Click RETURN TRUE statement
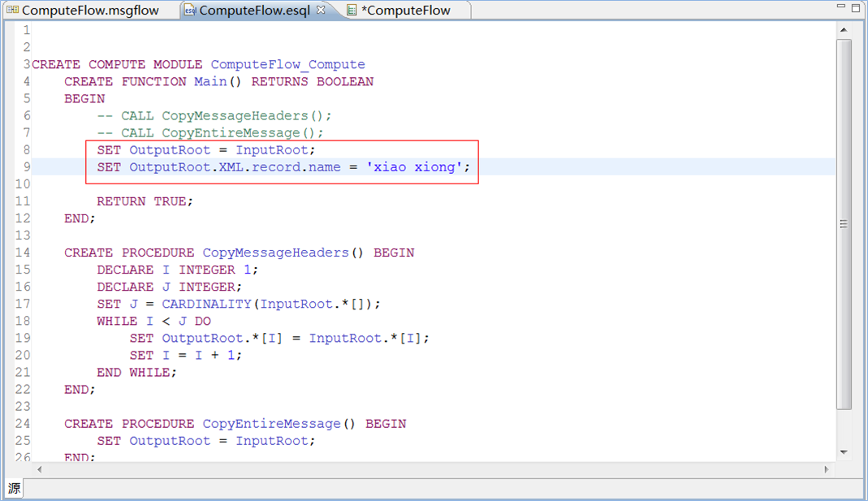This screenshot has width=868, height=501. 145,201
